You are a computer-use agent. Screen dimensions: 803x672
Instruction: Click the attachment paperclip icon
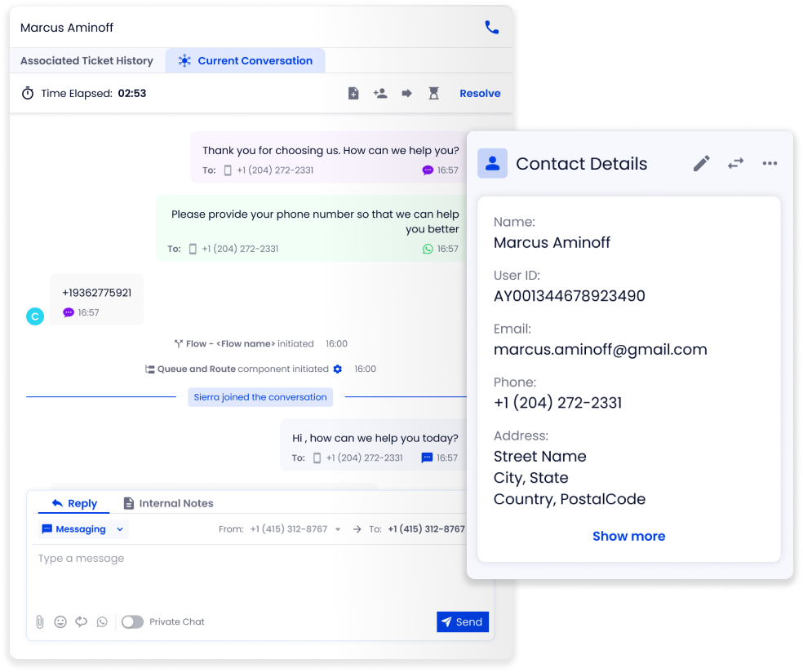pyautogui.click(x=39, y=621)
